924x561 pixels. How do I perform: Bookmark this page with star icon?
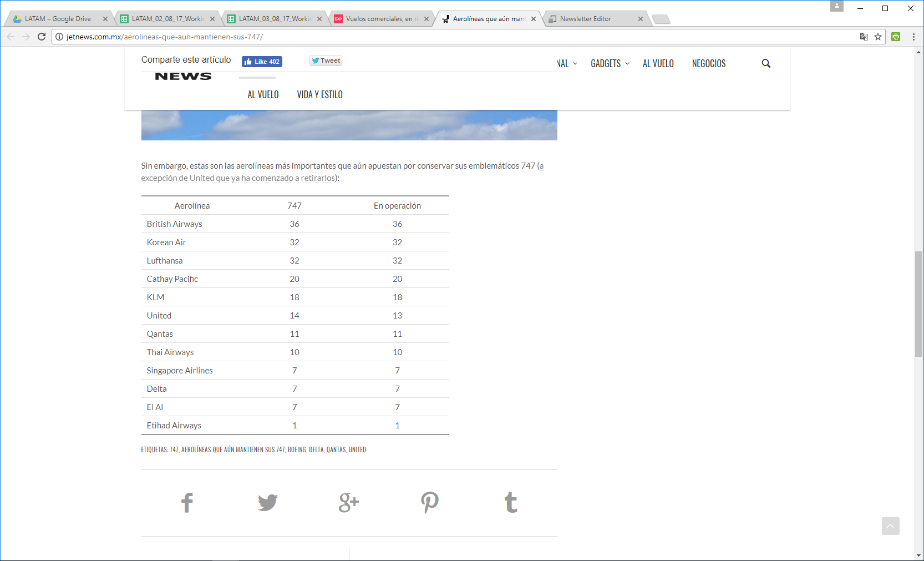pos(878,37)
